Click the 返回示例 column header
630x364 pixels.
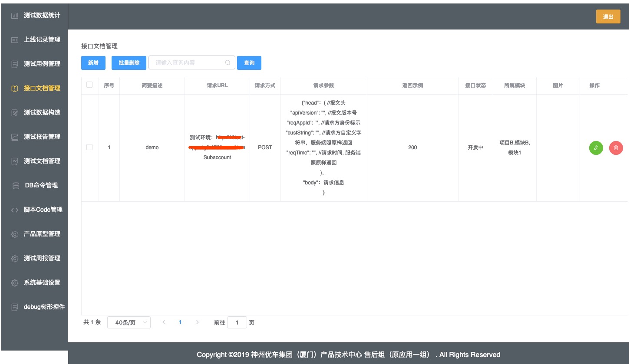point(412,85)
